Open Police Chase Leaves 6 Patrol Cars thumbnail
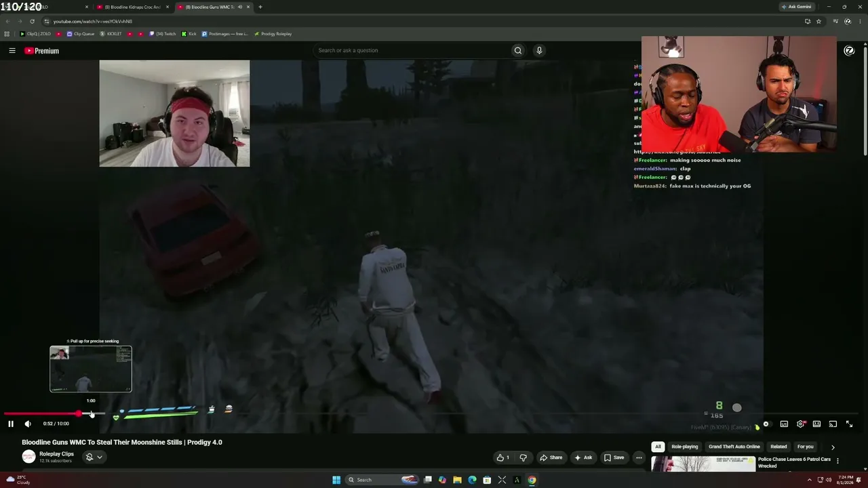This screenshot has height=488, width=868. tap(703, 464)
